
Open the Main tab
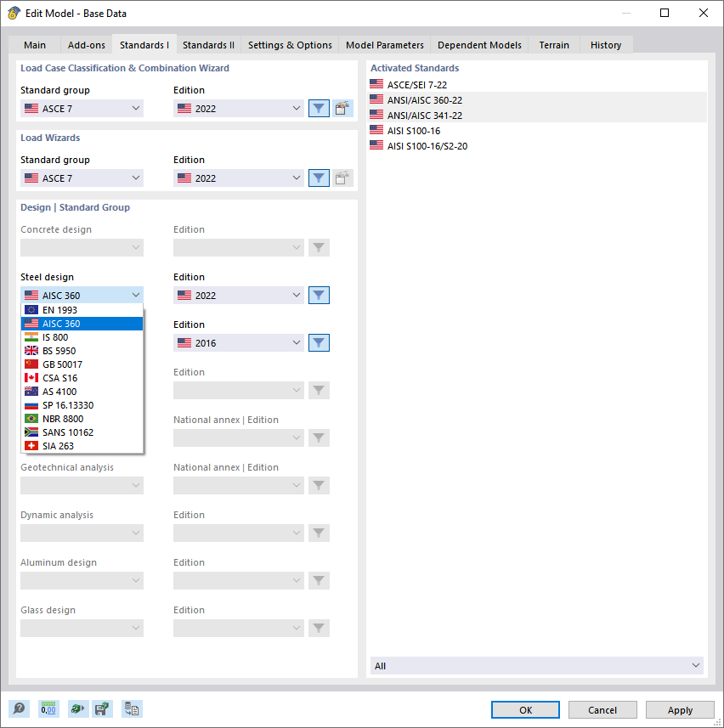tap(35, 45)
